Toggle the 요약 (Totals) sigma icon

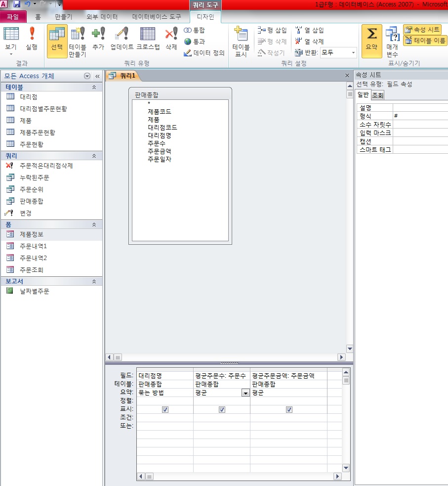coord(371,39)
